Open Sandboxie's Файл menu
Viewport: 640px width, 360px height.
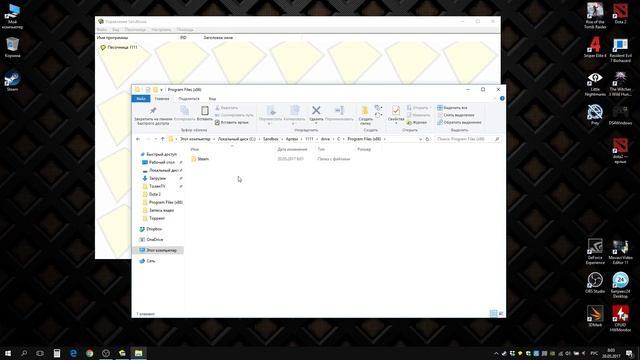(102, 29)
